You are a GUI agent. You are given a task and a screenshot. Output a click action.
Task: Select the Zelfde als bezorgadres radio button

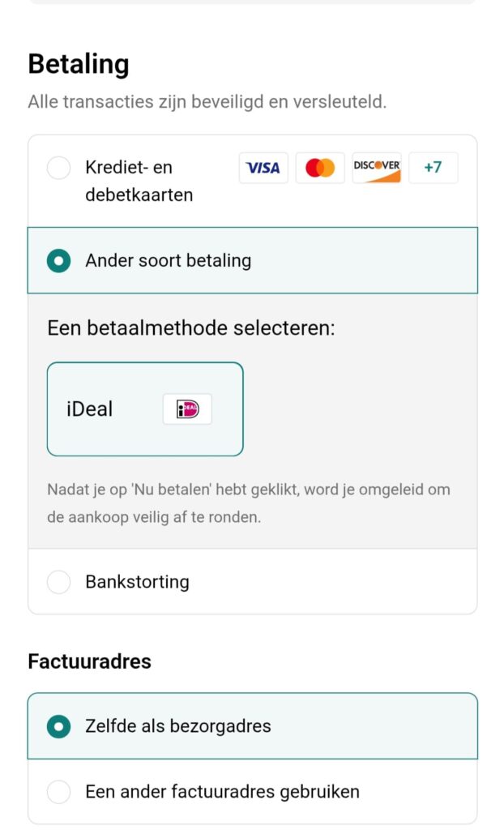pyautogui.click(x=58, y=726)
